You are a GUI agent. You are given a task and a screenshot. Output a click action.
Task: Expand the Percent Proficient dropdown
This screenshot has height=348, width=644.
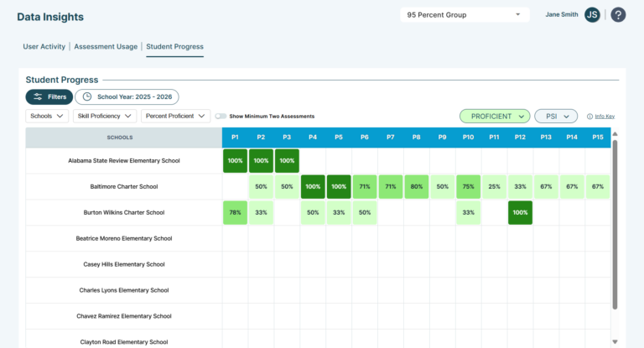pos(175,116)
